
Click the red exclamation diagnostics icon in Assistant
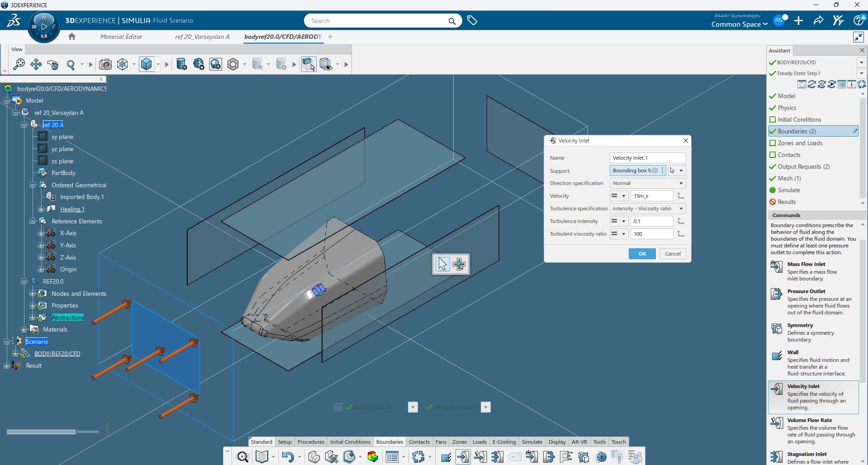click(852, 84)
